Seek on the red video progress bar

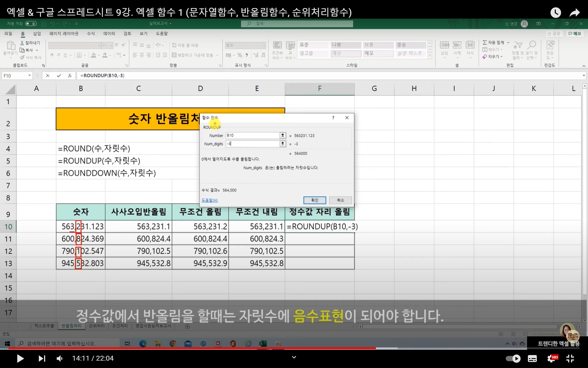point(192,348)
